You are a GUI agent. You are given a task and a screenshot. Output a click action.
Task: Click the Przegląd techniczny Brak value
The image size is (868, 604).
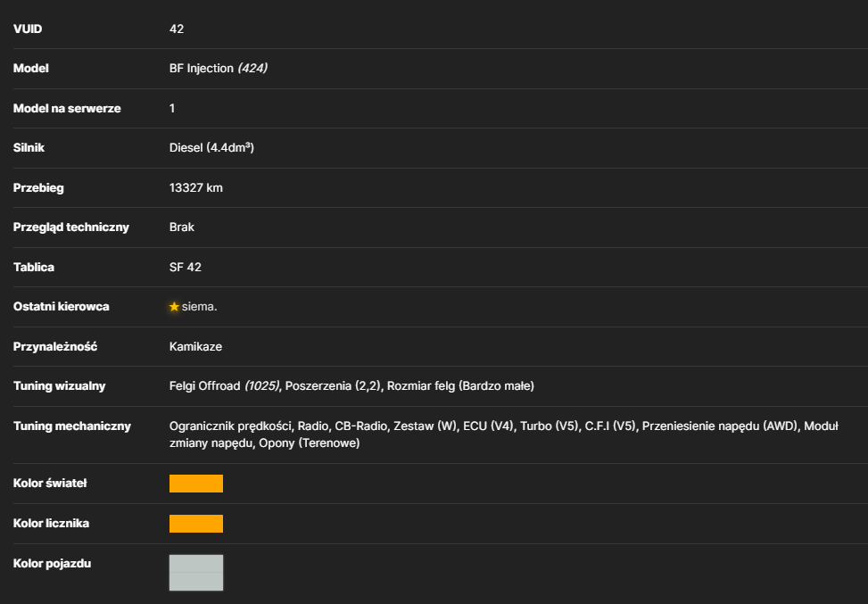coord(182,227)
